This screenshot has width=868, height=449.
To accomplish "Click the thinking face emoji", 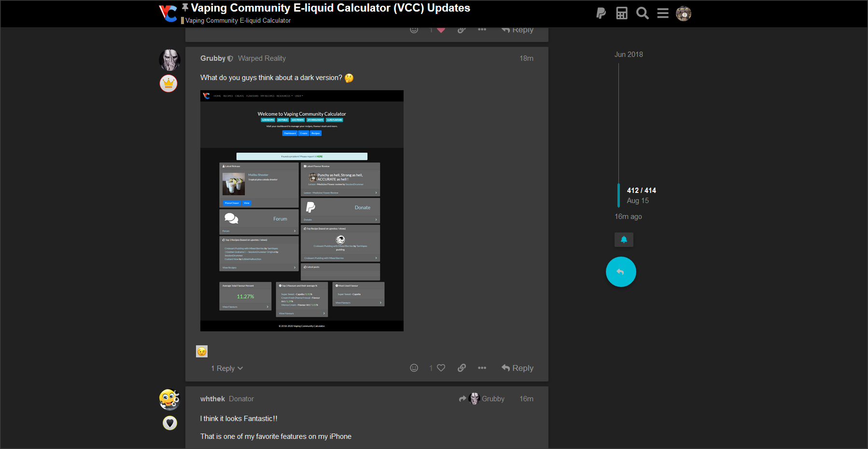I will (349, 78).
